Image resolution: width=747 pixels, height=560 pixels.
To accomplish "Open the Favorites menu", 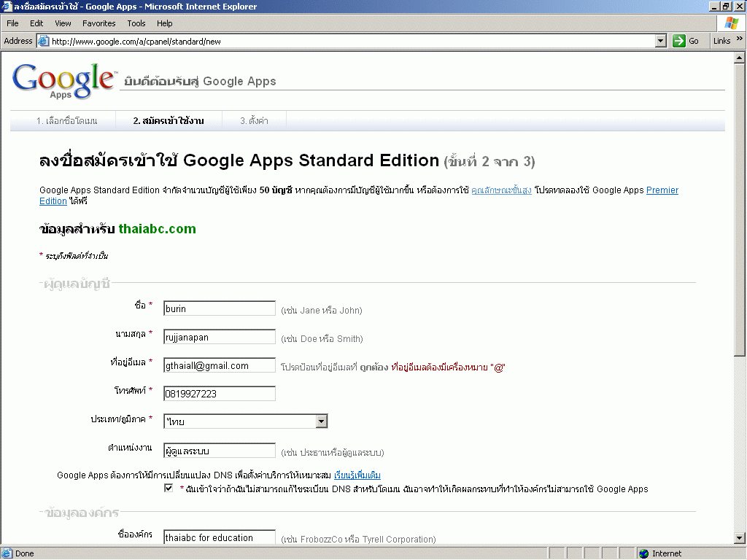I will (x=98, y=23).
